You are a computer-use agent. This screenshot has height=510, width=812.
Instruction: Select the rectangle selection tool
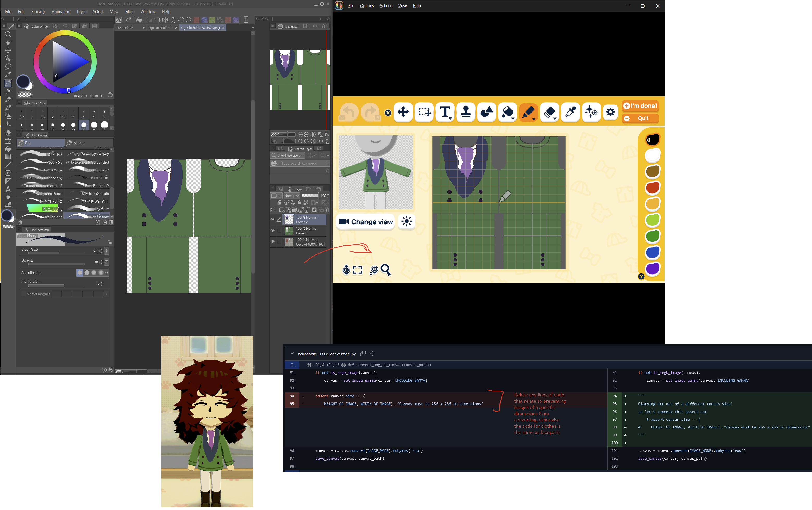pos(424,112)
